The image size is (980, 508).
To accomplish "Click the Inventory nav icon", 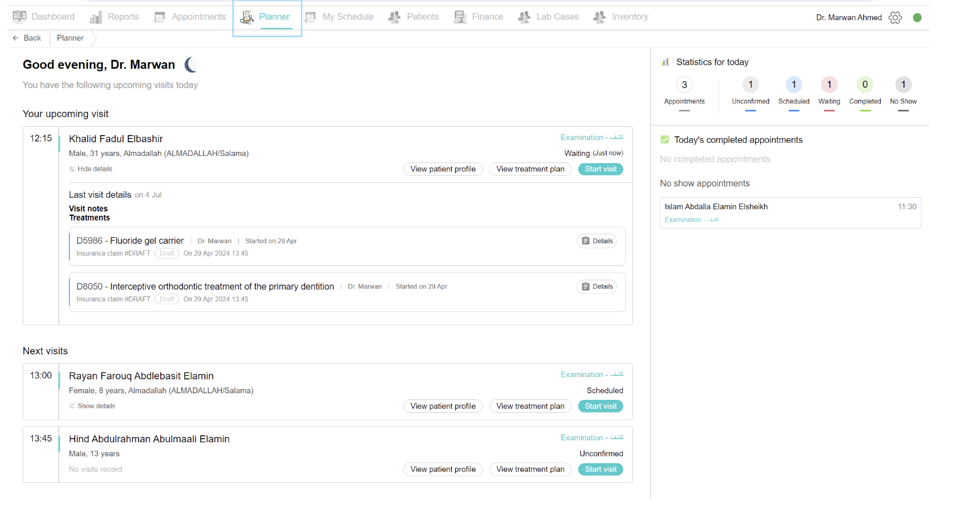I will coord(599,17).
